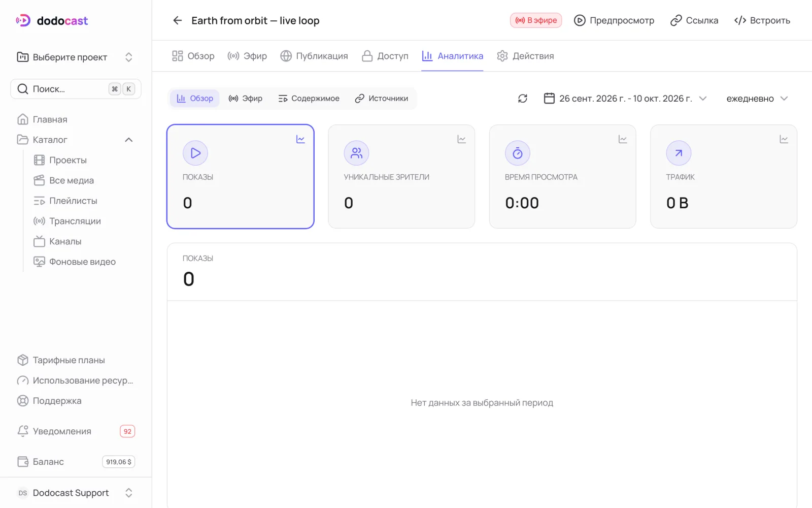Click the refresh analytics icon
Viewport: 812px width, 508px height.
coord(523,99)
